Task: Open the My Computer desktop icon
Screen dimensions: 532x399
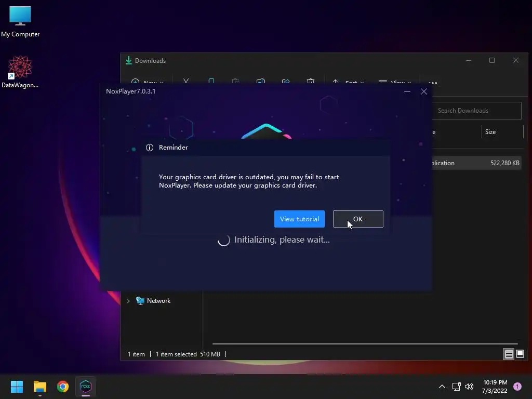Action: point(20,22)
